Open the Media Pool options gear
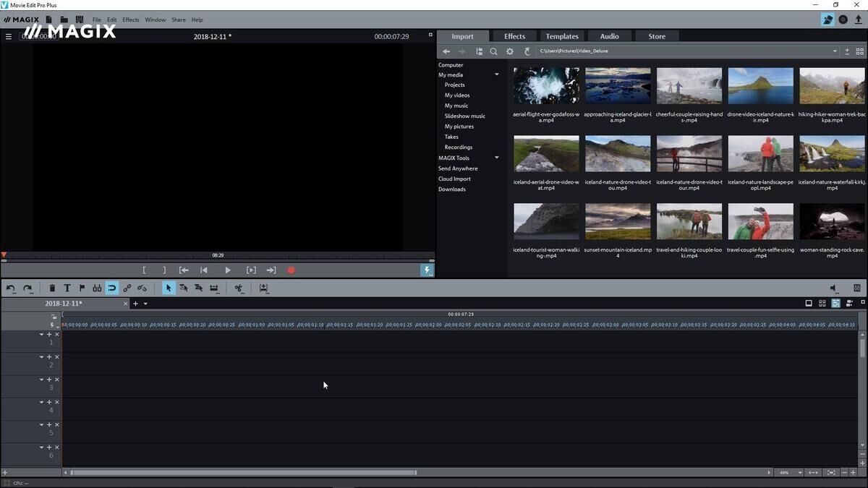Image resolution: width=868 pixels, height=488 pixels. click(x=510, y=51)
